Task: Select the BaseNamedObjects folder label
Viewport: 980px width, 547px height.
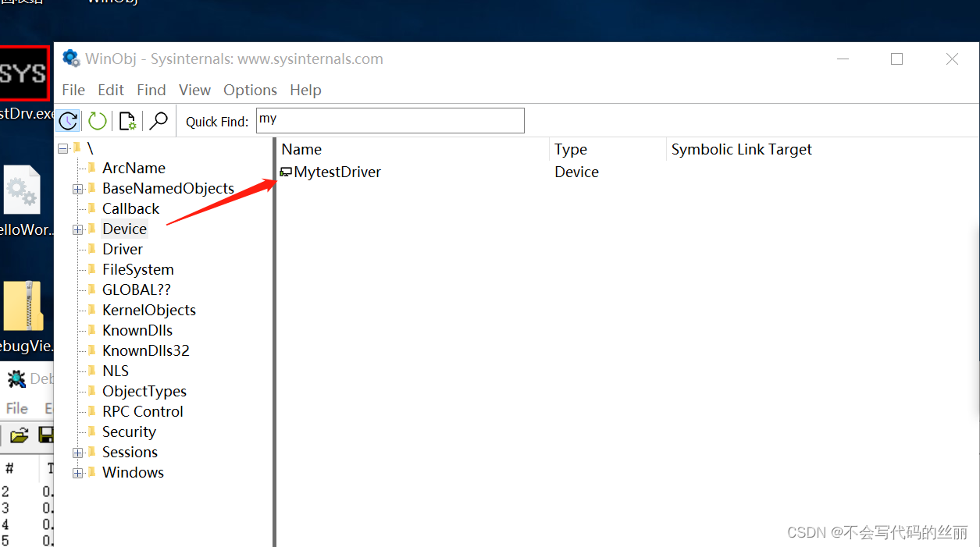Action: pyautogui.click(x=168, y=188)
